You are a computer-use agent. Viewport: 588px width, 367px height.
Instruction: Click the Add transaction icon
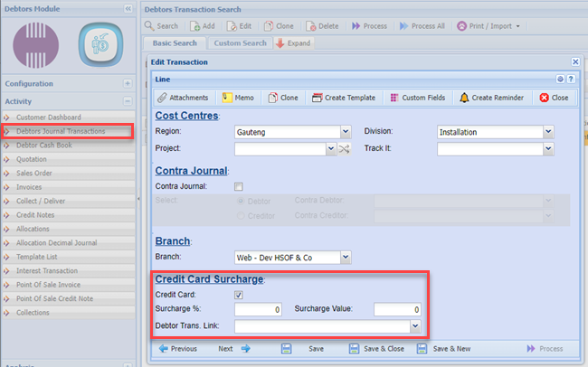point(194,26)
